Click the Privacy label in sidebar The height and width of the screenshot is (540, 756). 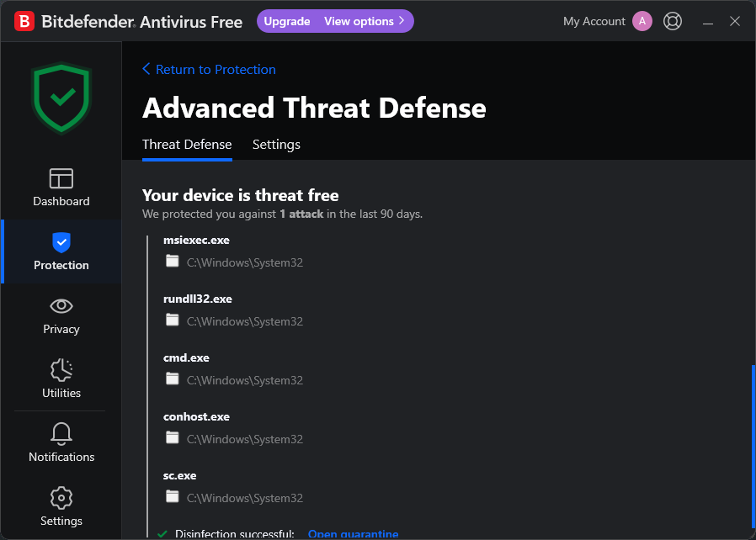click(61, 329)
